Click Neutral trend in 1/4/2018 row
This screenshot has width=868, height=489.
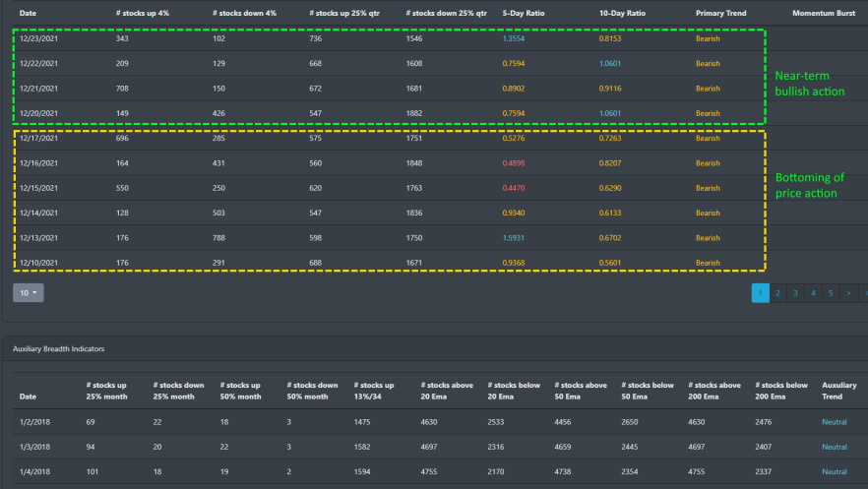click(835, 472)
